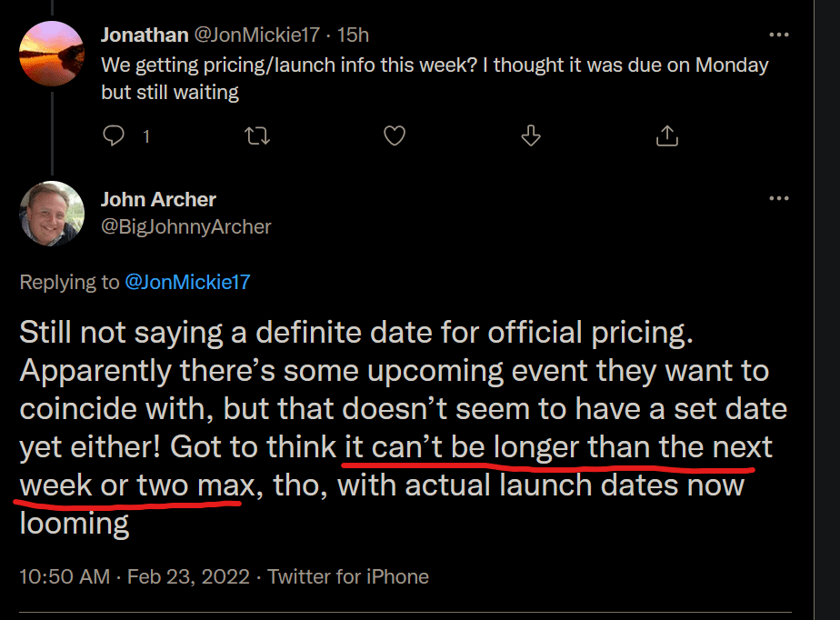Viewport: 840px width, 620px height.
Task: Open the three-dot menu on Jonathan's tweet
Action: click(x=779, y=35)
